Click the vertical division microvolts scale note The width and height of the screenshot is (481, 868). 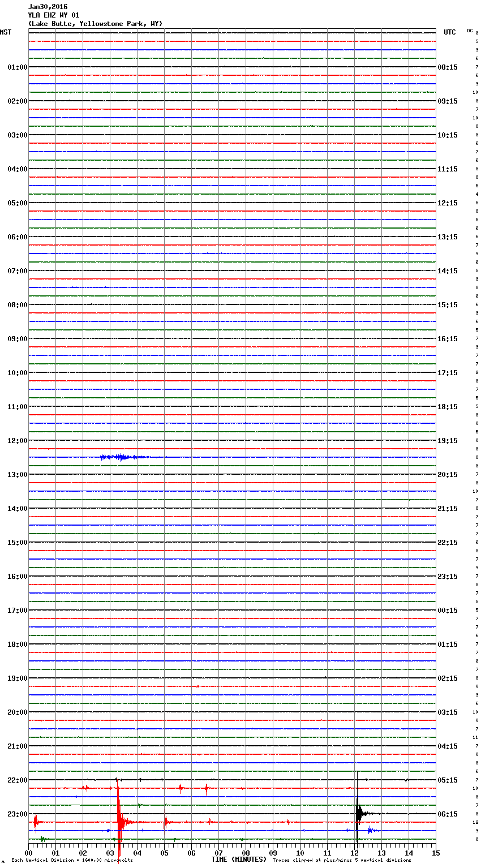tap(72, 861)
